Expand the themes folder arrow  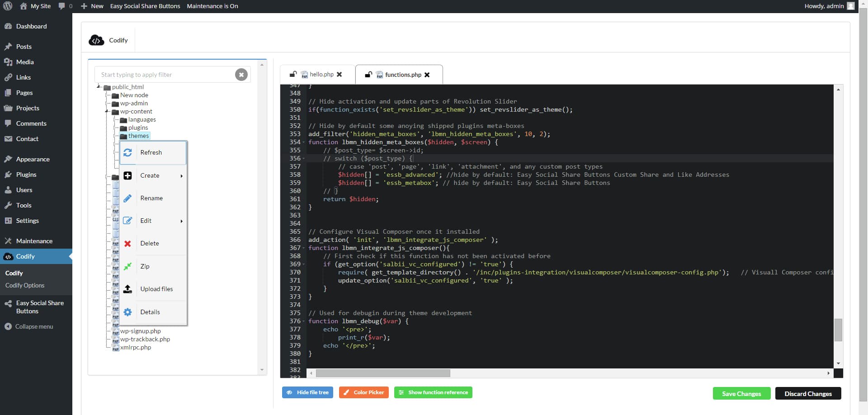pos(116,136)
